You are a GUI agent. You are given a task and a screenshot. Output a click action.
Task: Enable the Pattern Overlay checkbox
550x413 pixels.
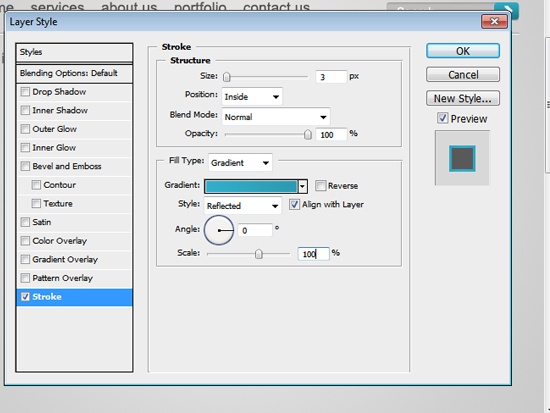pyautogui.click(x=25, y=278)
